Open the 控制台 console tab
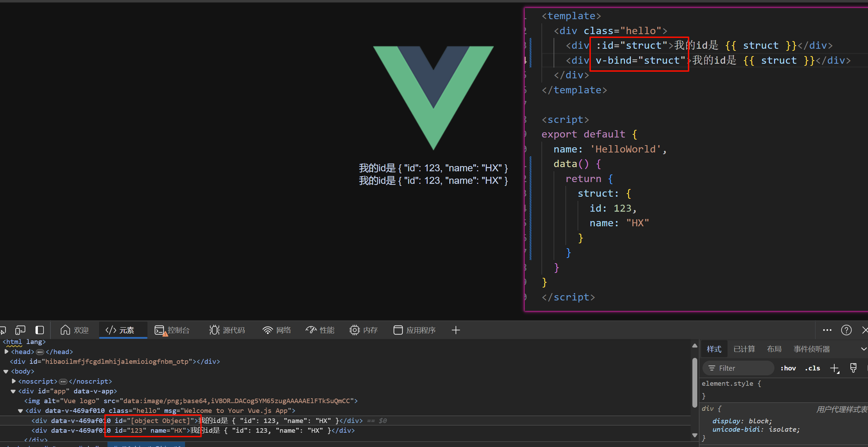Viewport: 868px width, 447px height. pos(172,330)
